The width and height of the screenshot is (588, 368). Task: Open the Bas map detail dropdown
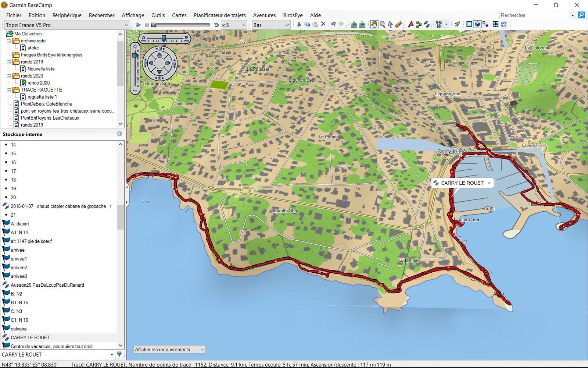(271, 25)
